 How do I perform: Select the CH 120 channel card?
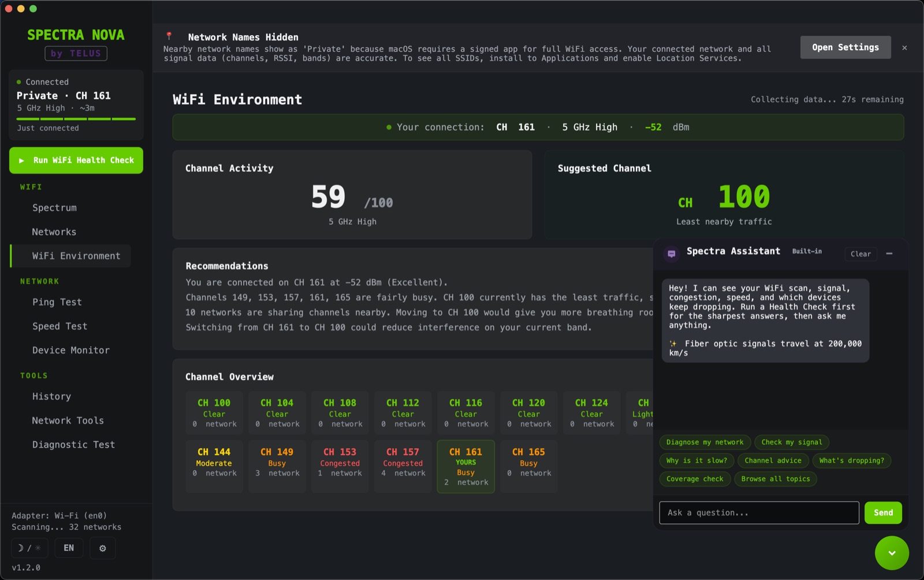click(x=529, y=413)
